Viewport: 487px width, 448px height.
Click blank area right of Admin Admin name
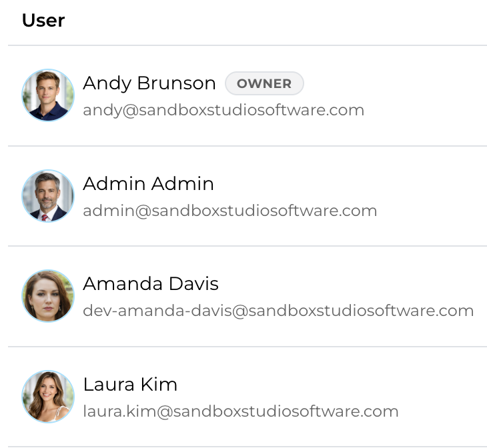coord(347,184)
